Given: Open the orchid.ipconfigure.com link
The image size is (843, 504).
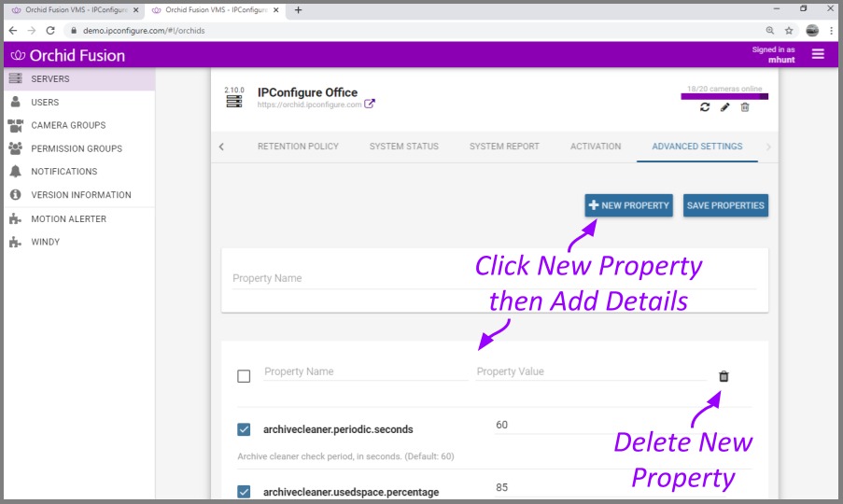Looking at the screenshot, I should 309,105.
